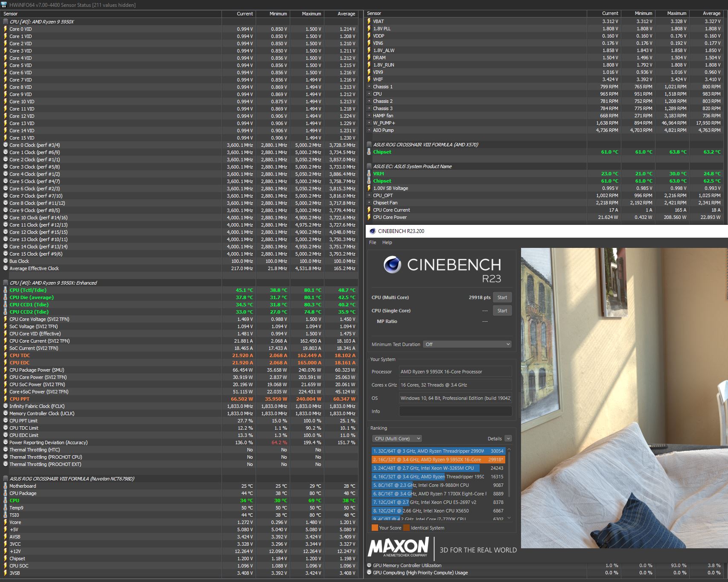728x582 pixels.
Task: Click the clock icon beside Bus Clock
Action: click(6, 261)
